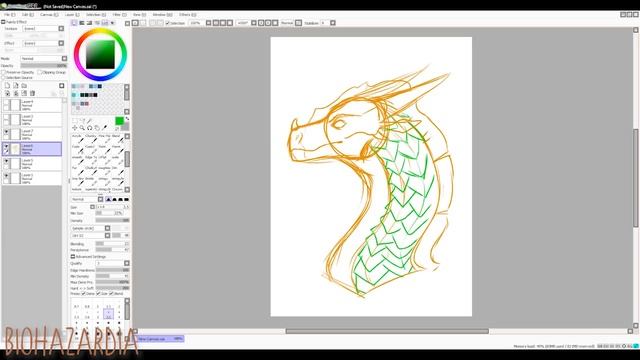Screen dimensions: 640x360
Task: Adjust the Blending slider
Action: pos(112,244)
